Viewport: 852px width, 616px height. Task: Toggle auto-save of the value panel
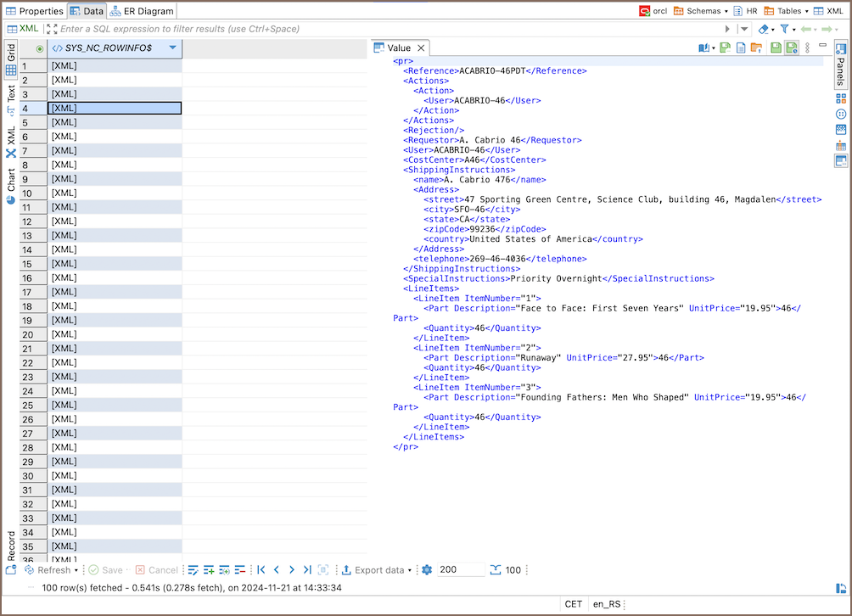tap(792, 48)
